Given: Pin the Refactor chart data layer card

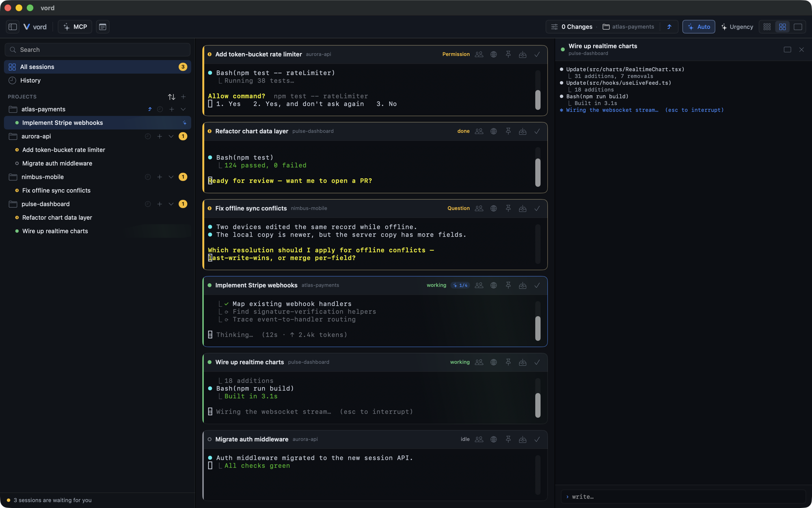Looking at the screenshot, I should click(x=508, y=131).
